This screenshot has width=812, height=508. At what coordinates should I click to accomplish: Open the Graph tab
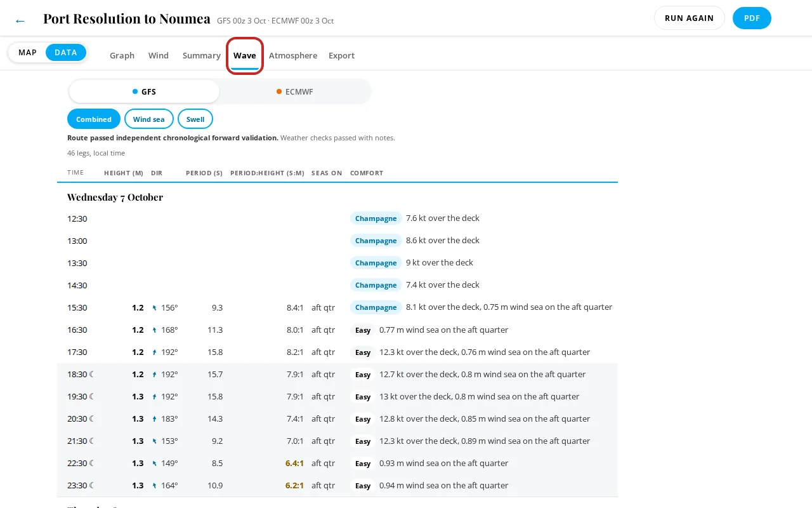coord(122,56)
